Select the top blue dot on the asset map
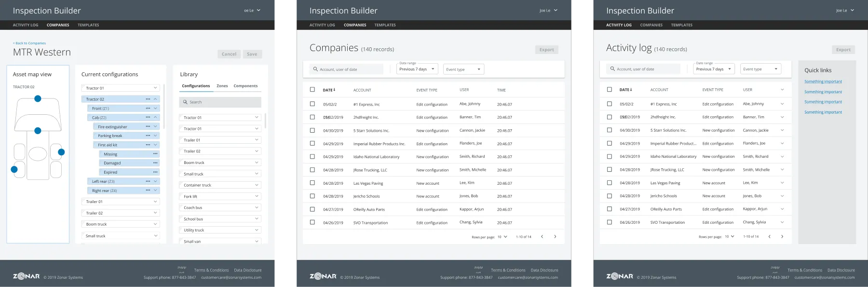 (38, 98)
